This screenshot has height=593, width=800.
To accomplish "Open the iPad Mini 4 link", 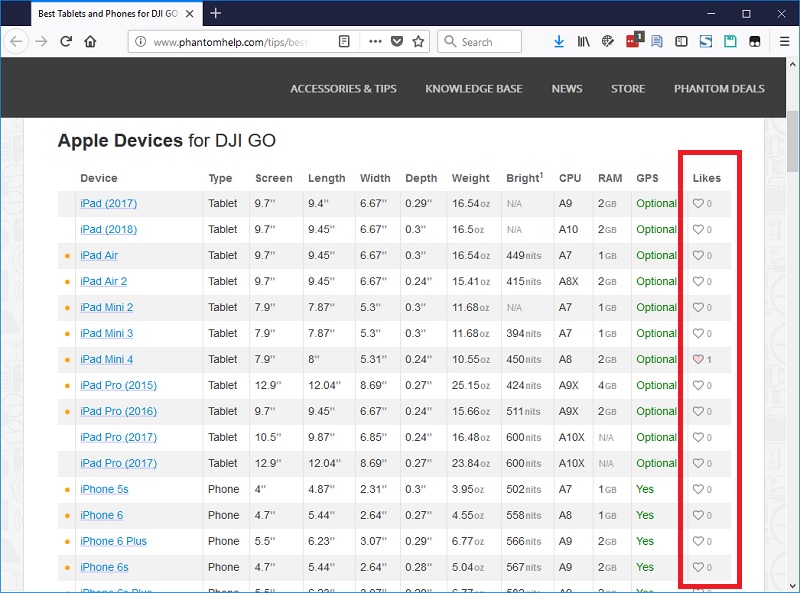I will [x=107, y=359].
